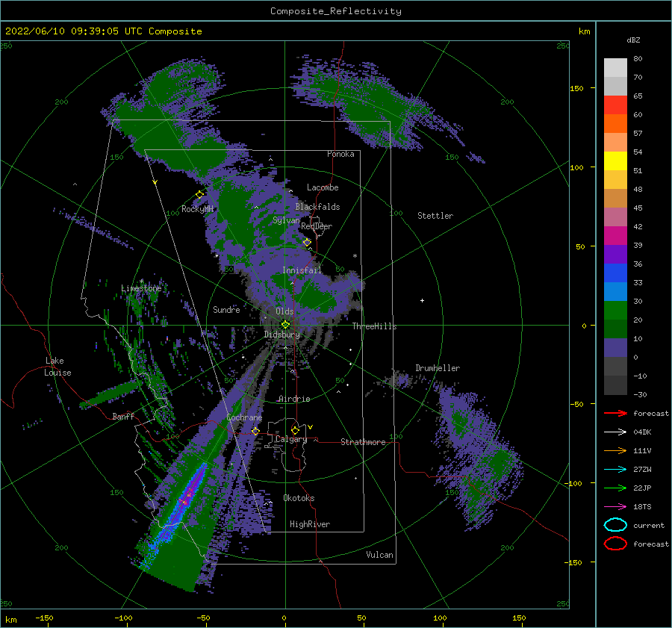Click the dBZ legend heading

point(633,40)
